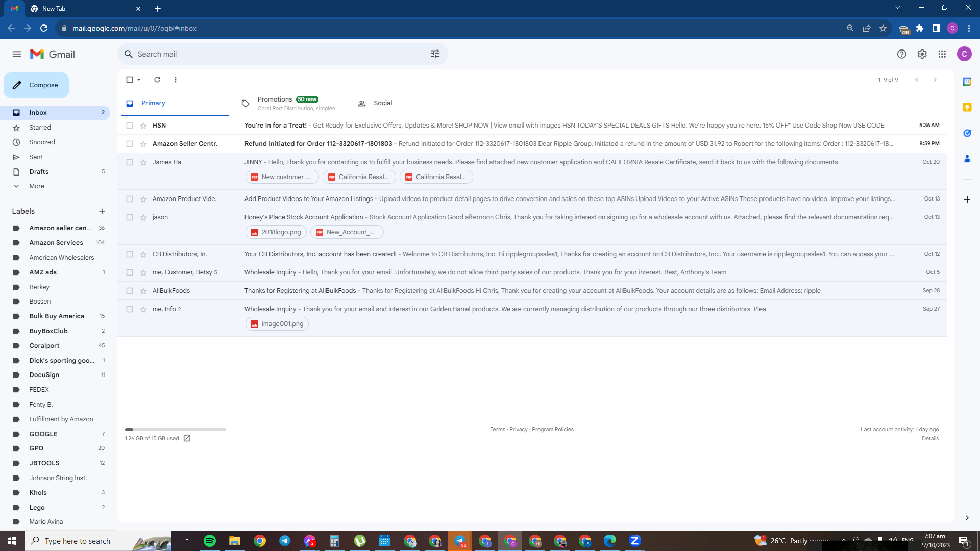Open the Gmail main menu hamburger icon

click(17, 54)
